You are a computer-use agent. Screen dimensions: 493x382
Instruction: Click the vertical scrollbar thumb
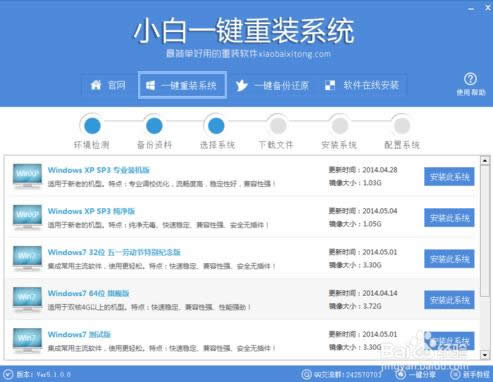[x=485, y=231]
